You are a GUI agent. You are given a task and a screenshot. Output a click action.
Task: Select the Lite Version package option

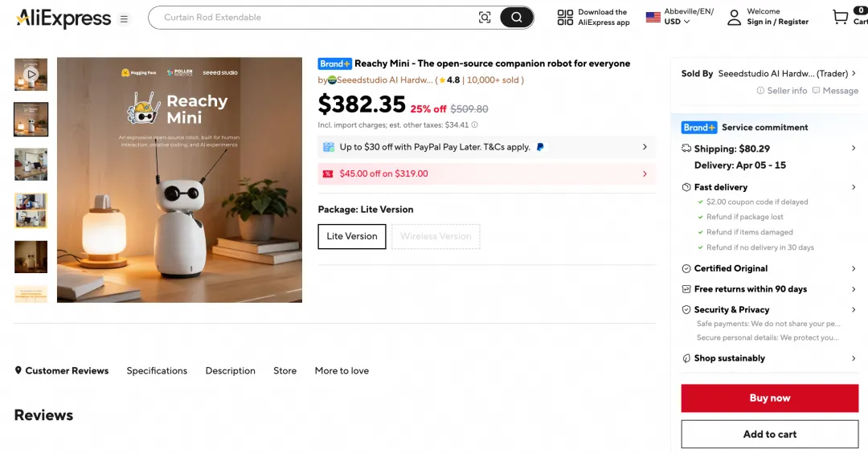pyautogui.click(x=352, y=236)
